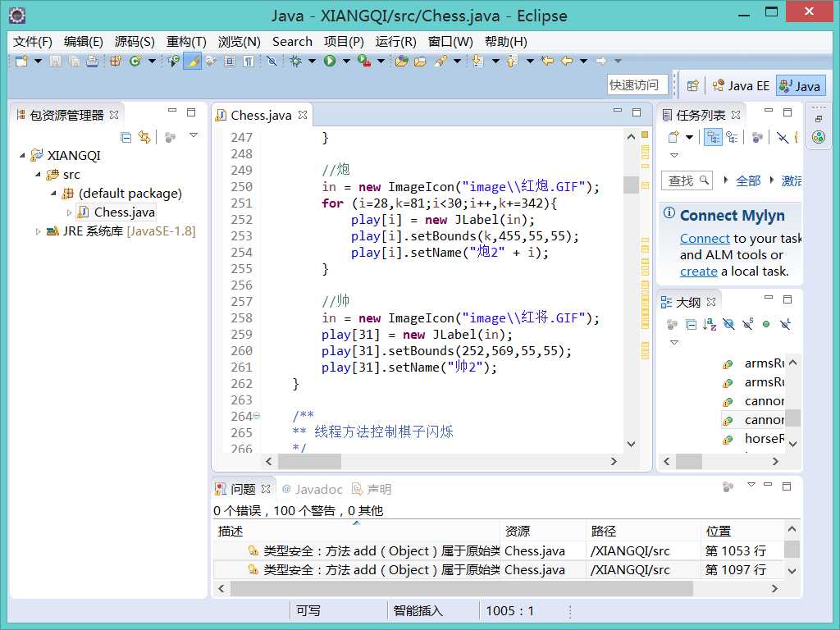This screenshot has height=630, width=840.
Task: Click the 快速访问 quick access field
Action: click(637, 85)
